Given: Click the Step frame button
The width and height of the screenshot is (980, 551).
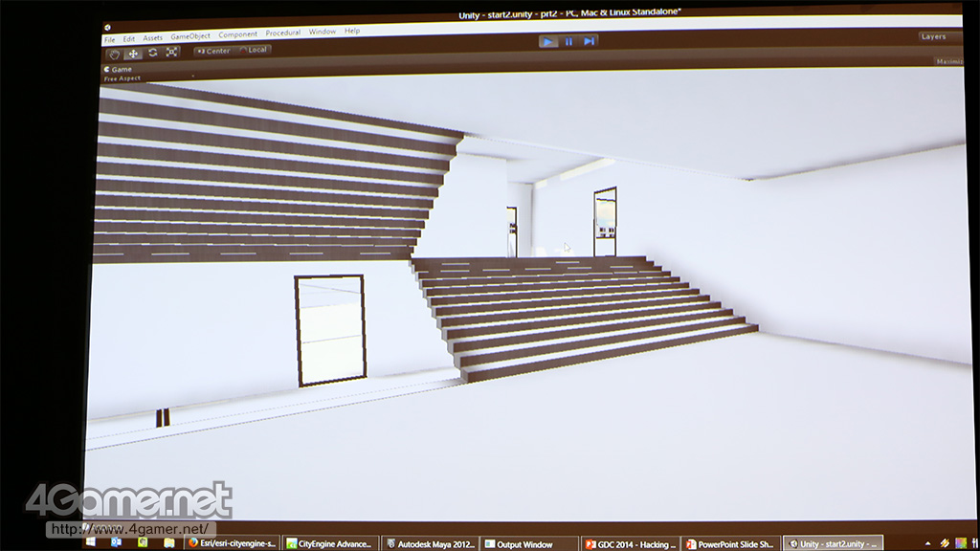Looking at the screenshot, I should click(590, 41).
